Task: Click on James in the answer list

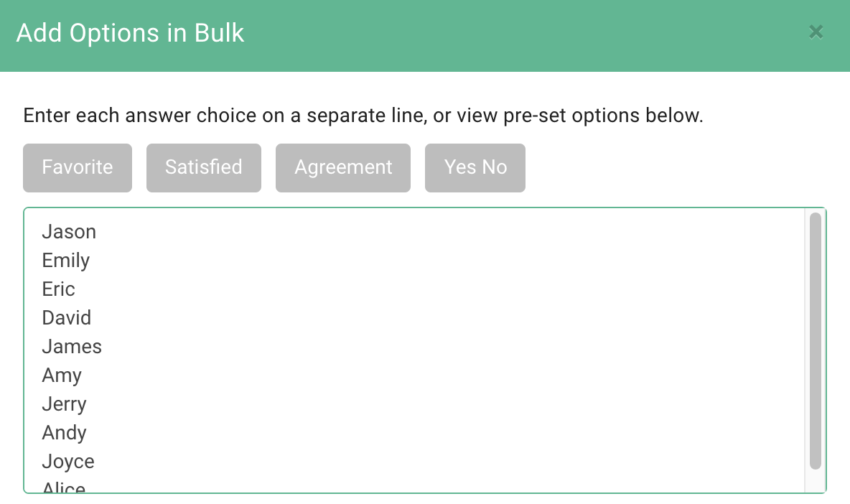Action: point(72,346)
